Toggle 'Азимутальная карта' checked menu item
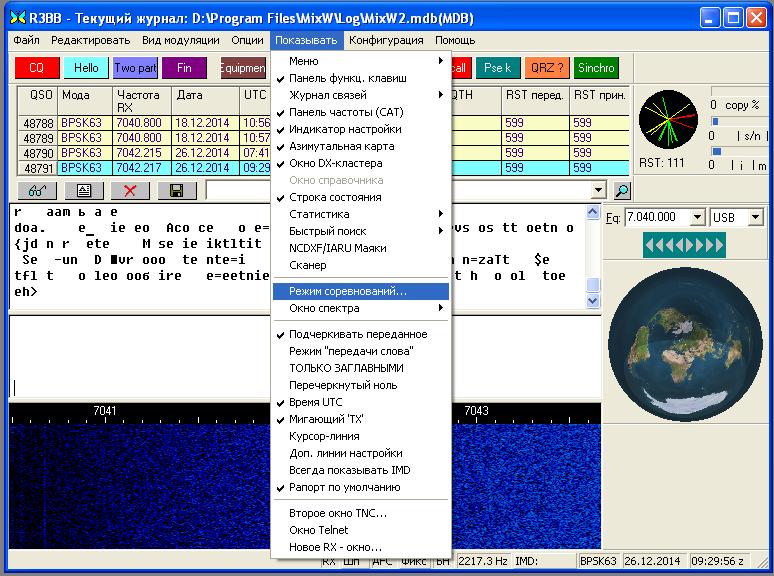The image size is (774, 576). click(x=341, y=146)
